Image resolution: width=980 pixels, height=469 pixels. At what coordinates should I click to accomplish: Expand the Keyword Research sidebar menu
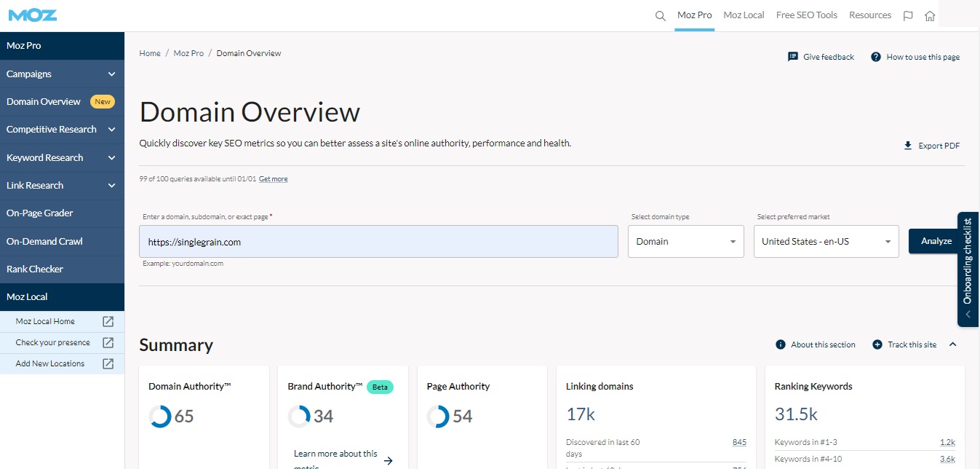111,157
